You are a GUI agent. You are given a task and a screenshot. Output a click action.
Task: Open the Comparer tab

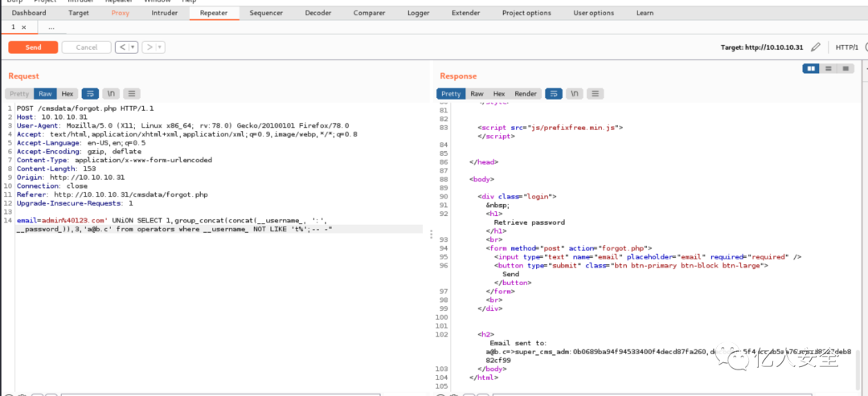click(x=369, y=13)
